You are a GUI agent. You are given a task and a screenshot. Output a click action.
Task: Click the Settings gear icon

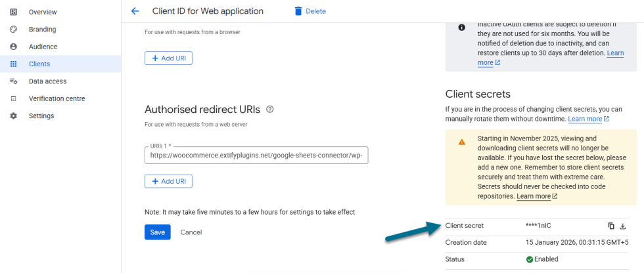(13, 116)
